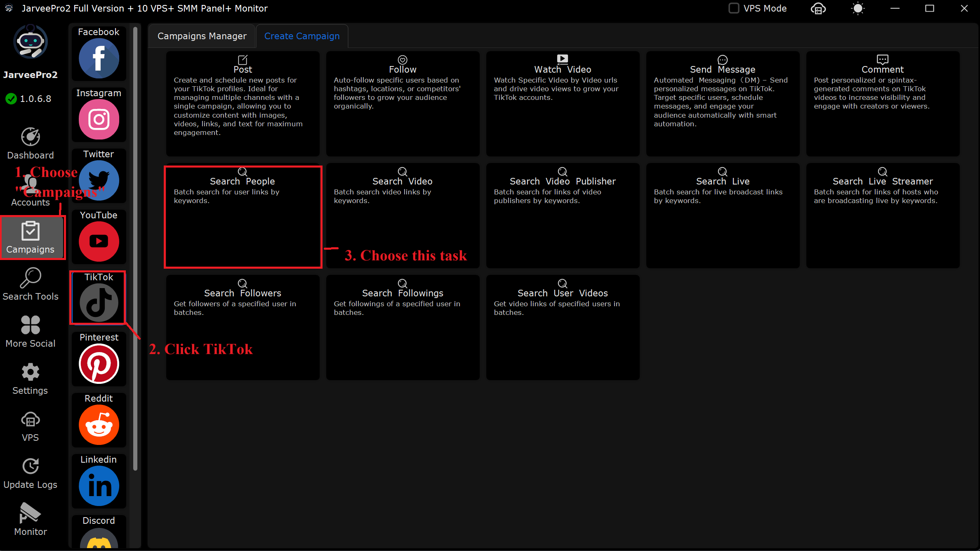Screen dimensions: 980x551
Task: Open More Social sidebar section
Action: [31, 332]
